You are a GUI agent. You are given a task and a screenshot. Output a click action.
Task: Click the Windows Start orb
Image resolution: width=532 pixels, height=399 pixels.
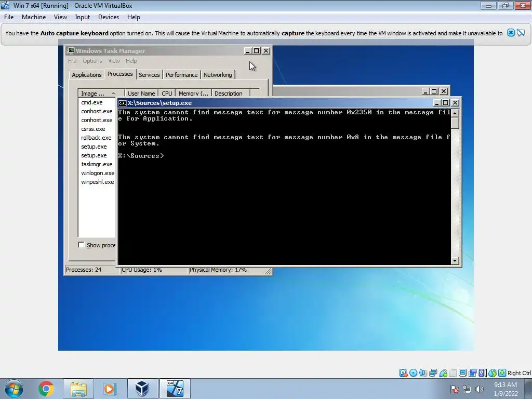point(14,389)
